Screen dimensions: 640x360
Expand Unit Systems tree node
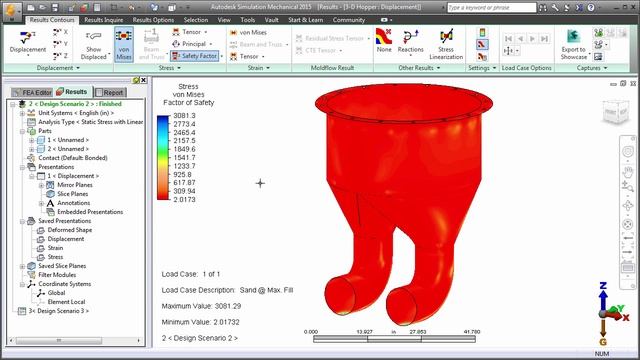click(22, 113)
